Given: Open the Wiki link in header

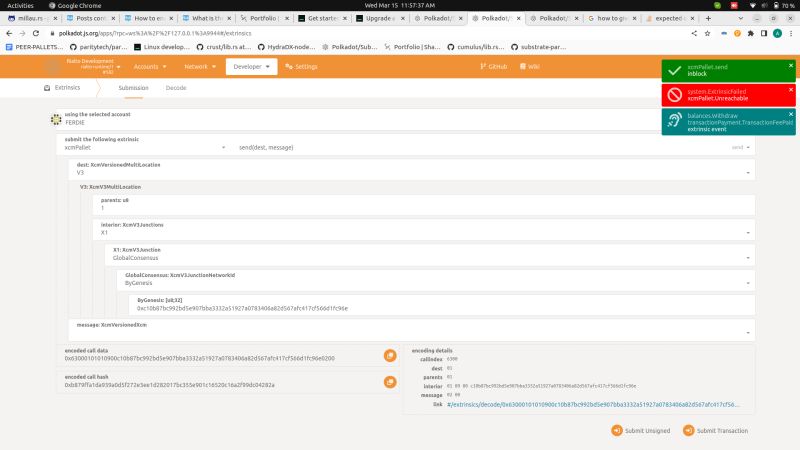Looking at the screenshot, I should pos(530,66).
